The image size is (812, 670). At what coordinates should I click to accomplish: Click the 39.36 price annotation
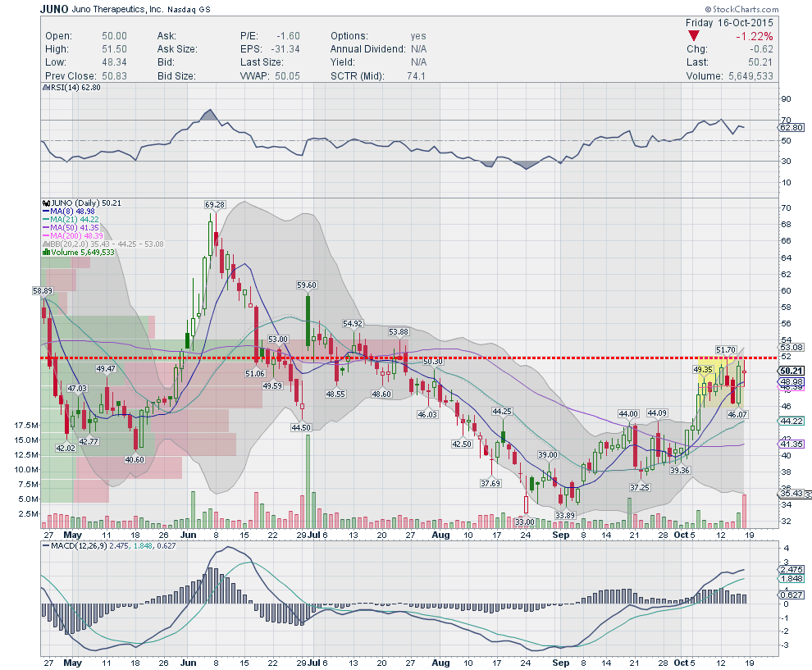click(679, 470)
